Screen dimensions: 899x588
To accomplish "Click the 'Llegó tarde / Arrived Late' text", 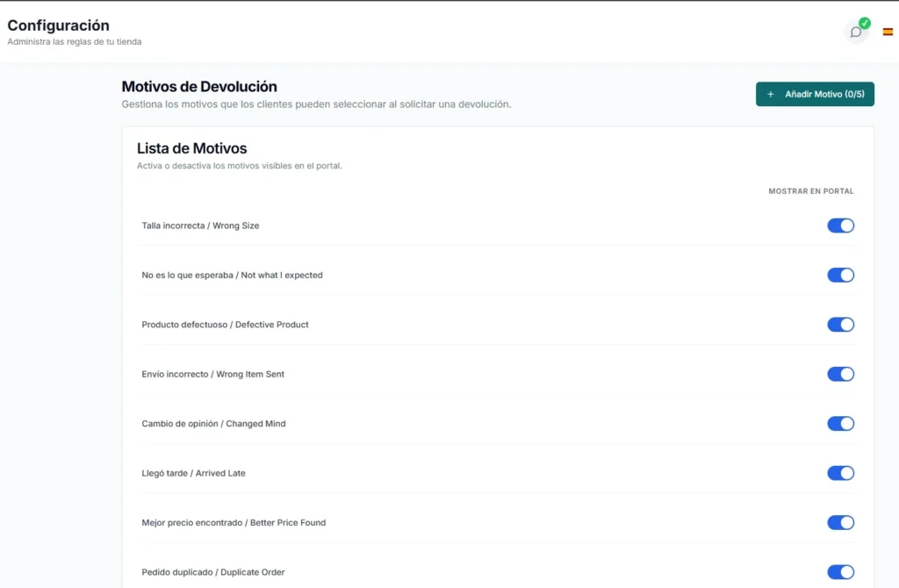I will pos(193,473).
